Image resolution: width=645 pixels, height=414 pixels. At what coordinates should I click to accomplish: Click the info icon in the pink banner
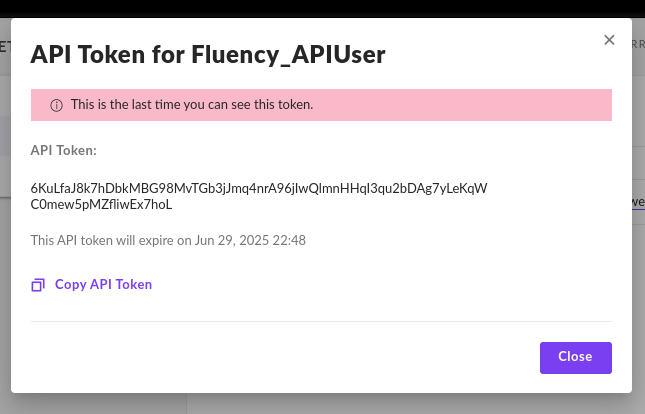(x=56, y=106)
